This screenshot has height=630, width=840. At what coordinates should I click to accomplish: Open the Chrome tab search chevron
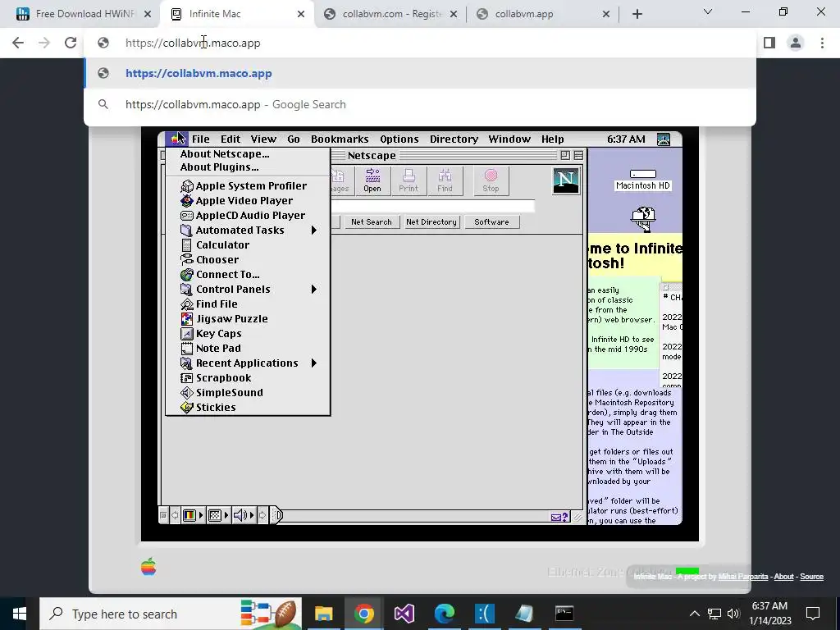[708, 11]
